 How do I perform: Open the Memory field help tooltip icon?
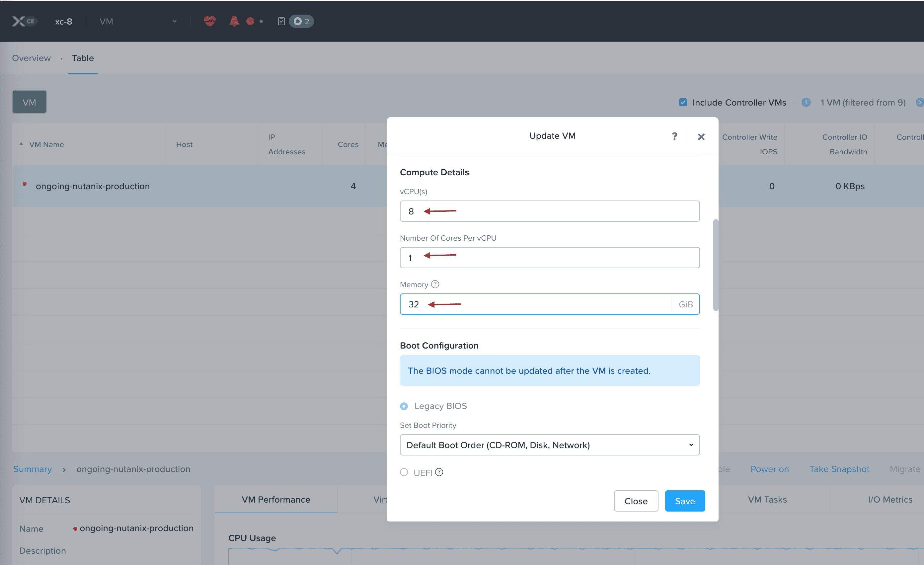coord(435,284)
